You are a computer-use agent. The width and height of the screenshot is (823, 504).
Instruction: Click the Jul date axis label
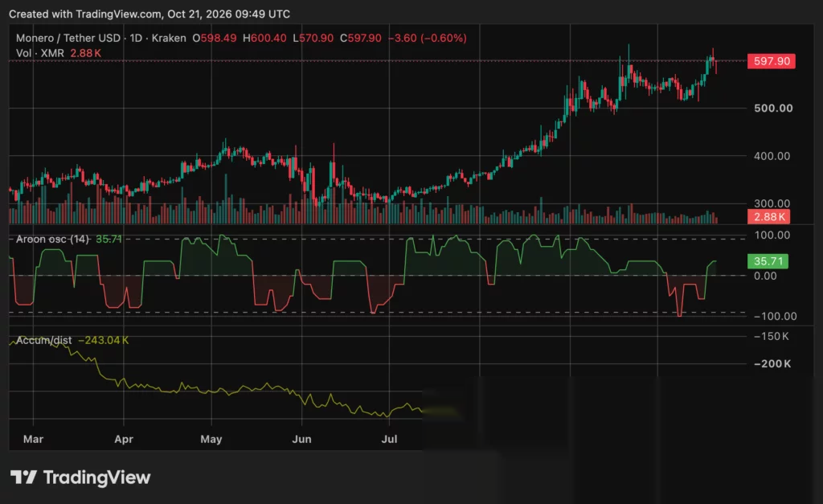tap(389, 439)
